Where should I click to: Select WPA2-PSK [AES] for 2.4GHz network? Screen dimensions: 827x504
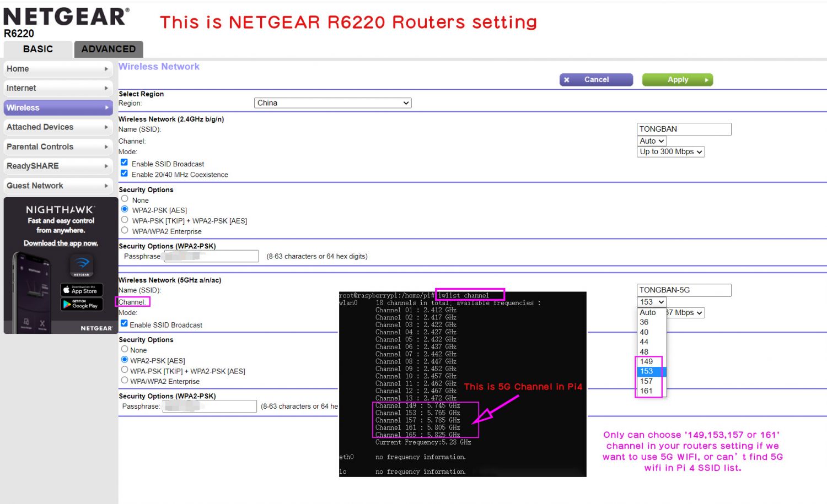click(x=125, y=209)
